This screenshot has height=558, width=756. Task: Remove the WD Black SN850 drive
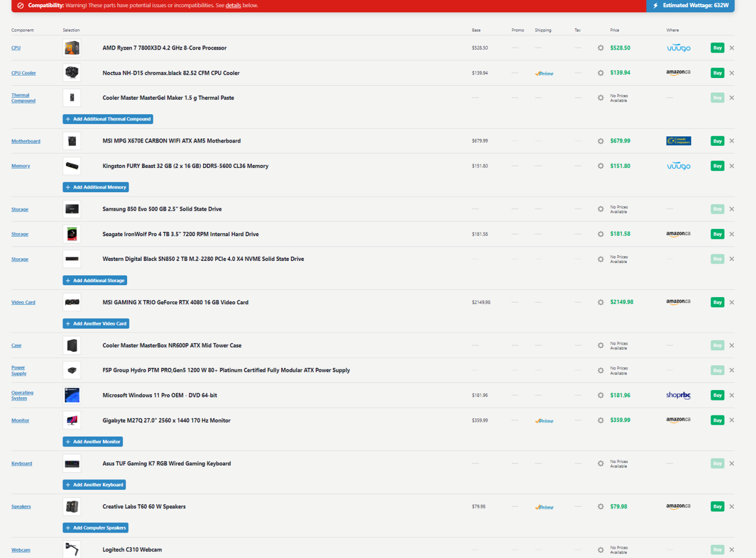732,259
